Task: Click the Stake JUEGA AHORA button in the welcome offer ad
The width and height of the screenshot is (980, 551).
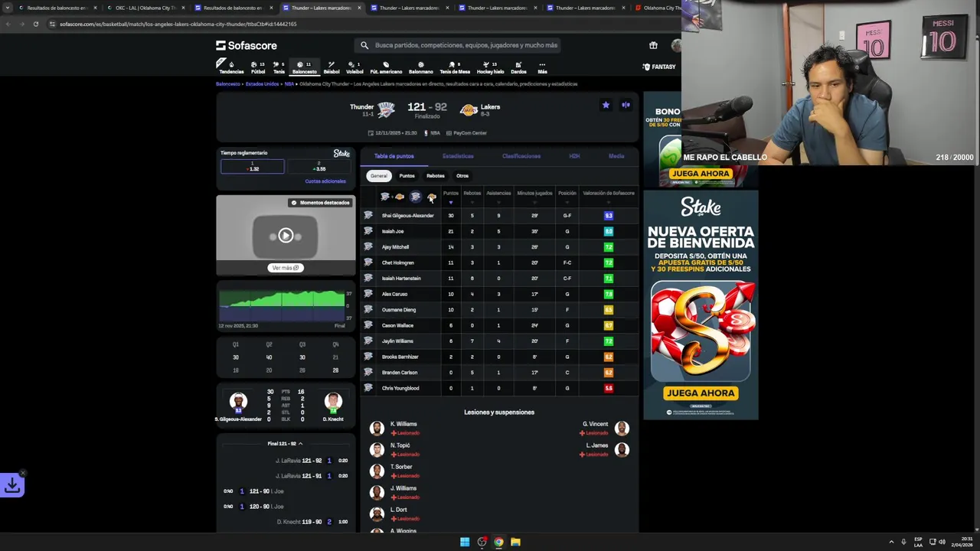Action: click(701, 393)
